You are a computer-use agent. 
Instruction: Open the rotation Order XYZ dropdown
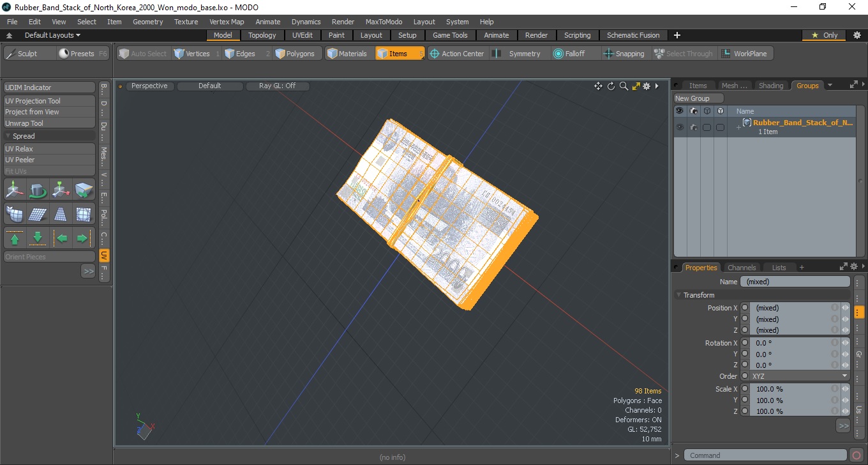click(x=800, y=376)
